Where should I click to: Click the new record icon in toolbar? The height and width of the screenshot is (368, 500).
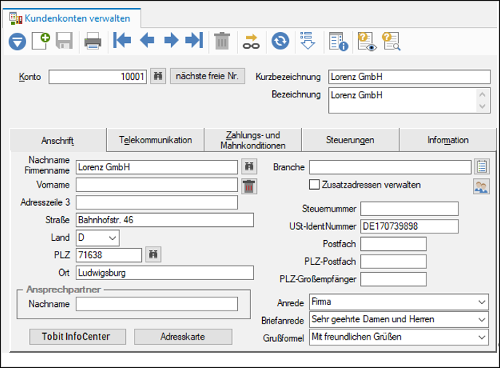[41, 41]
